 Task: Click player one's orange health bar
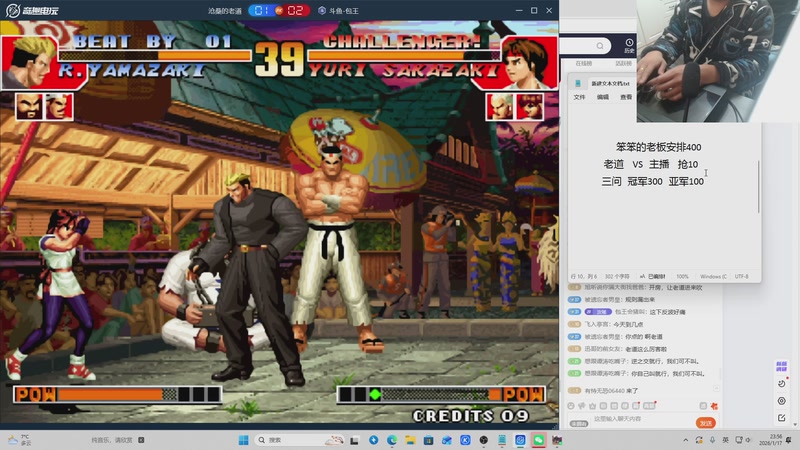(x=155, y=56)
